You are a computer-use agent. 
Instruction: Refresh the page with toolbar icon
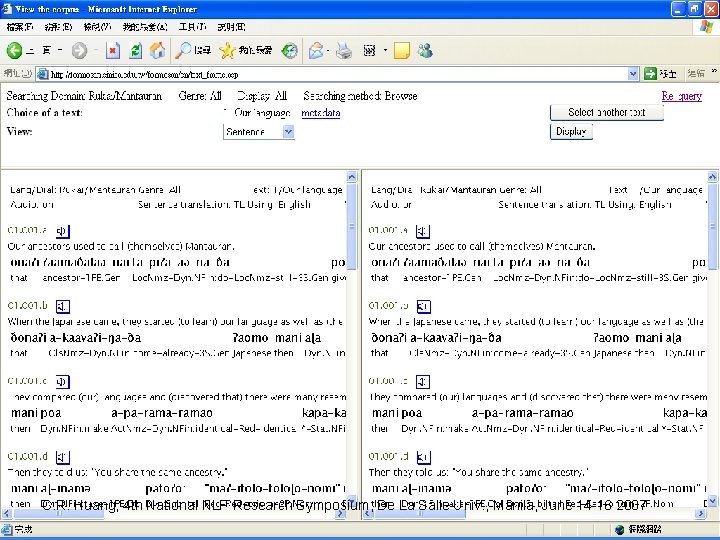pos(135,51)
